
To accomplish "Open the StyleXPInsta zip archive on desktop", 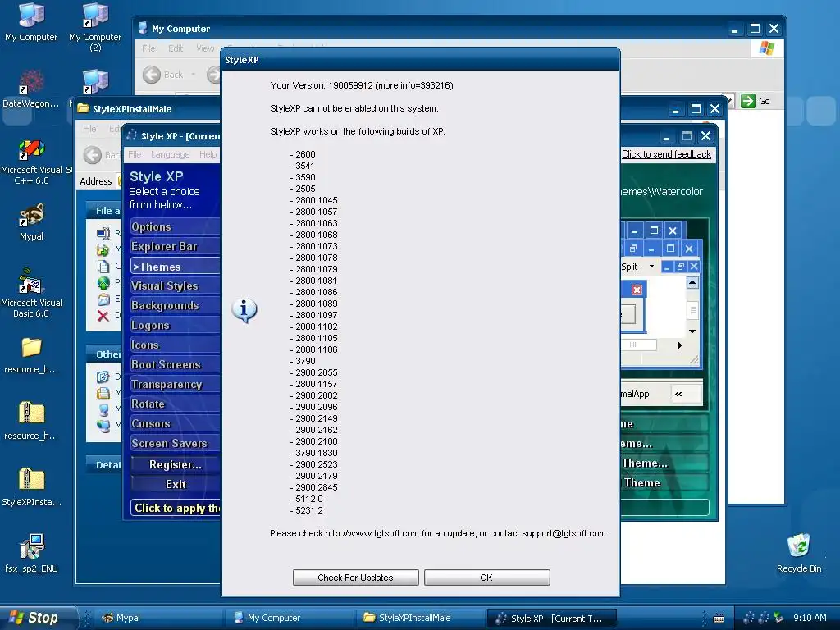I will point(31,487).
